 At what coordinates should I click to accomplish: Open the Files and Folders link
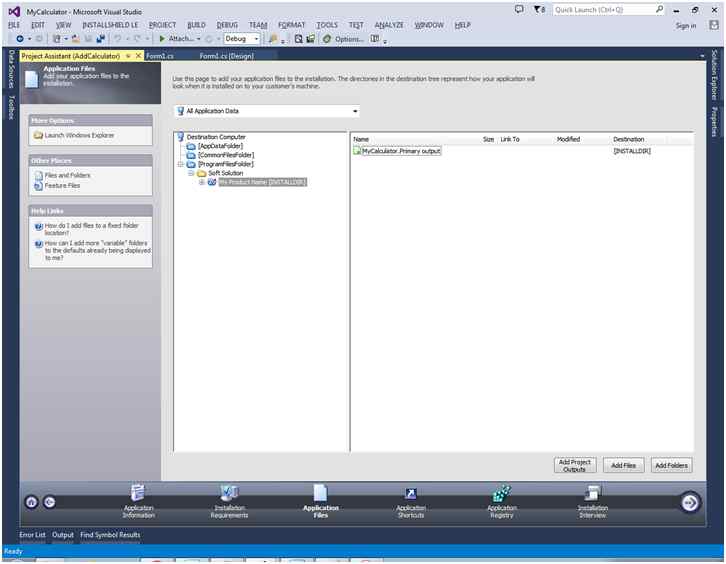[68, 175]
